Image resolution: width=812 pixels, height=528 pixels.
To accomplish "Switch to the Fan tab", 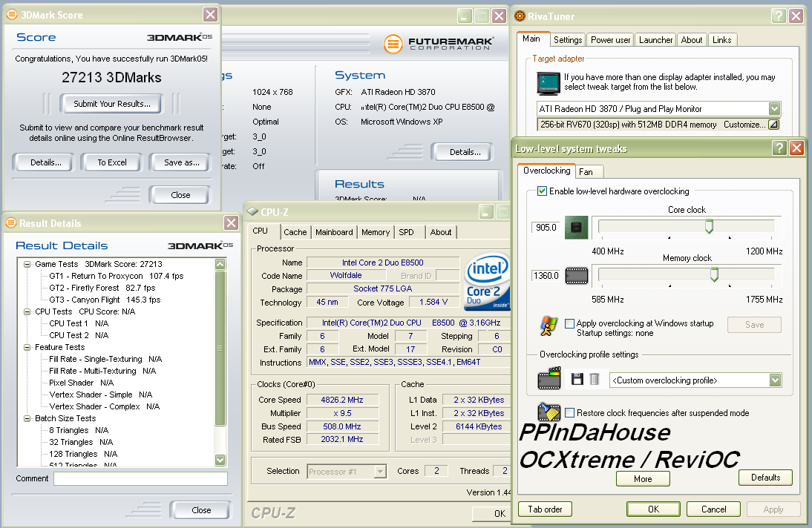I will (x=588, y=172).
